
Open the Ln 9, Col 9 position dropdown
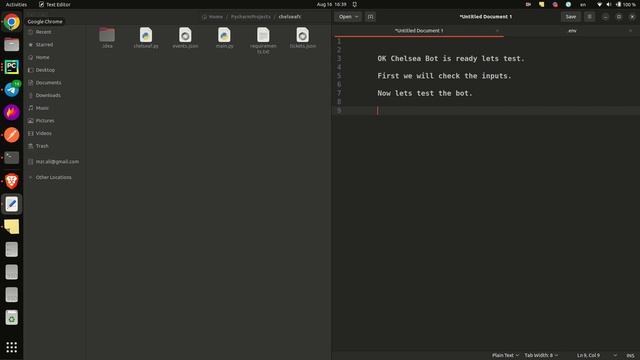coord(596,355)
